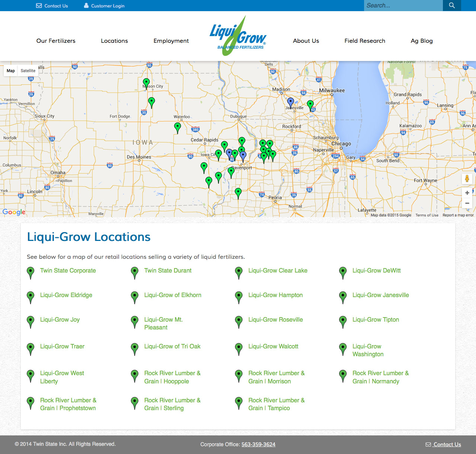The width and height of the screenshot is (476, 454).
Task: Open Rock River Lumber & Grain Normandy link
Action: pyautogui.click(x=380, y=377)
